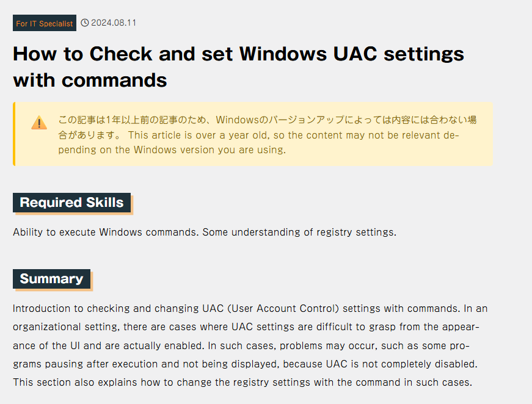Viewport: 532px width, 404px height.
Task: Select the "Required Skills" section heading
Action: tap(71, 203)
